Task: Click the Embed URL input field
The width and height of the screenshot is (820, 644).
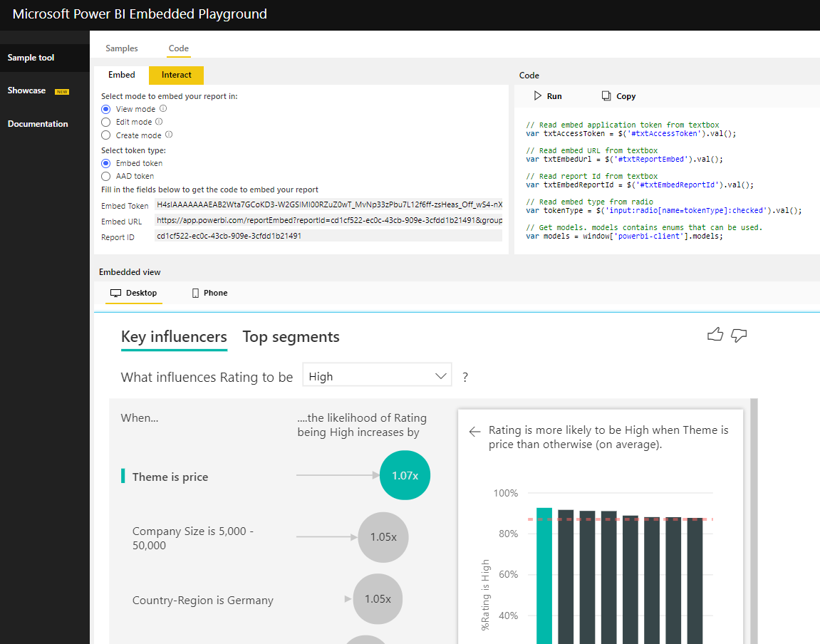Action: tap(328, 220)
